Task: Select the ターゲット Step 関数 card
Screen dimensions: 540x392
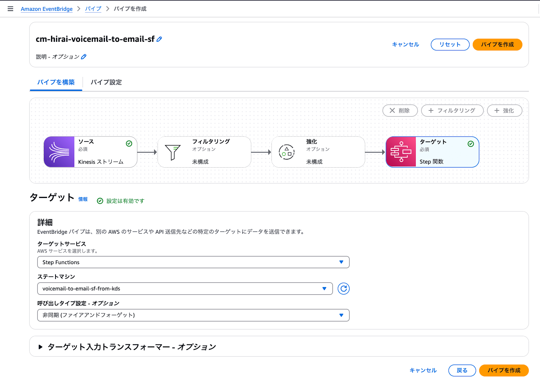Action: point(433,152)
